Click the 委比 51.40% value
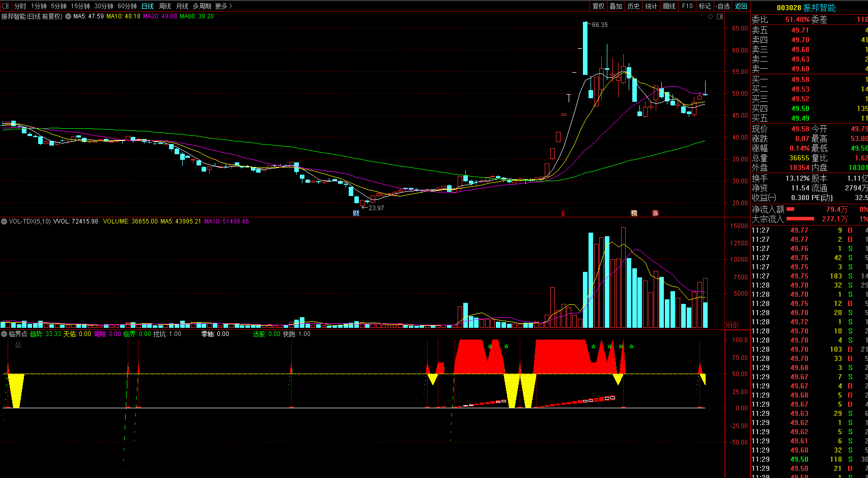Viewport: 868px width, 478px height. (797, 19)
